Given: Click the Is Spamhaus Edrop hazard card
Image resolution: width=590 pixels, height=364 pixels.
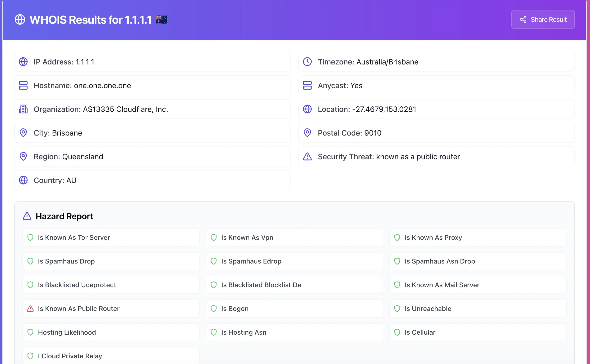Looking at the screenshot, I should [294, 261].
